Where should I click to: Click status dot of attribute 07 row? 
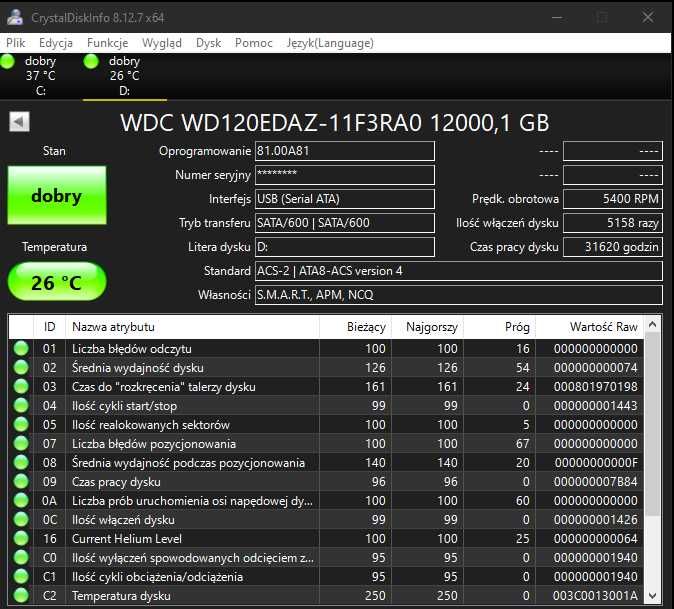(x=21, y=444)
